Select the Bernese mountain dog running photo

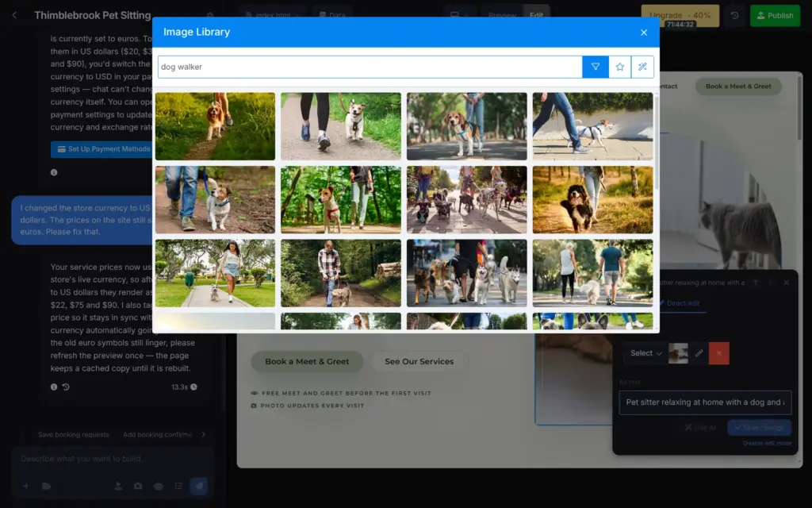pyautogui.click(x=592, y=199)
